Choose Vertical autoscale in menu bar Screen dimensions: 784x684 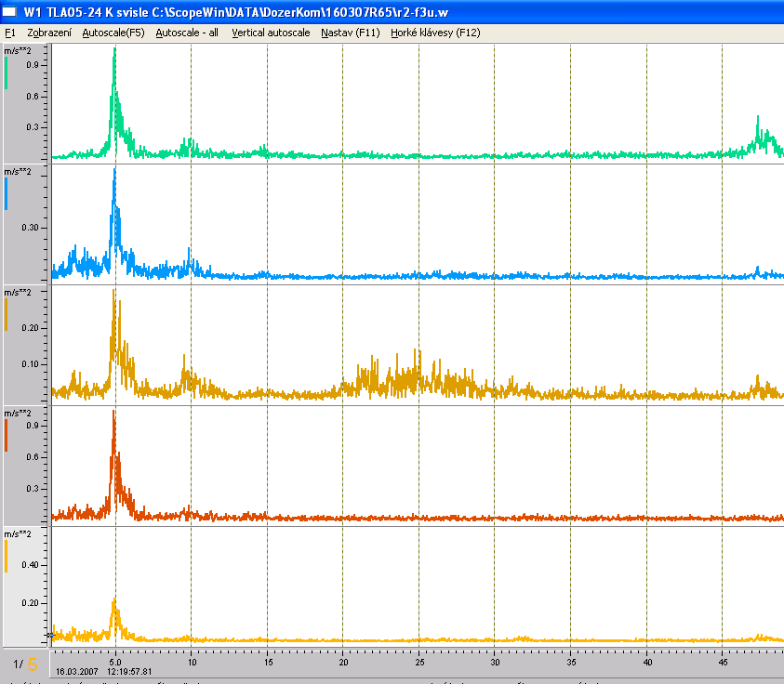click(271, 33)
